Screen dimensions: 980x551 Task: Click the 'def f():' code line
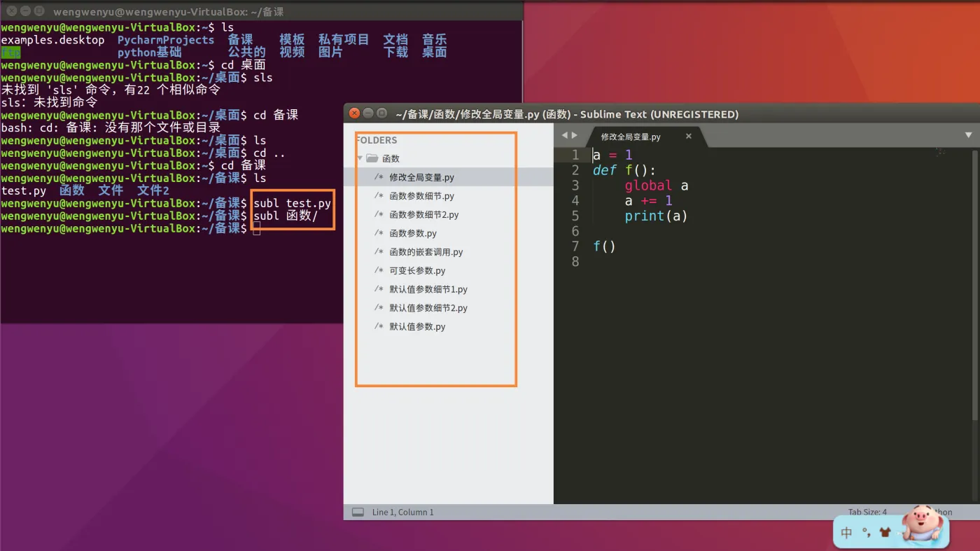tap(624, 170)
